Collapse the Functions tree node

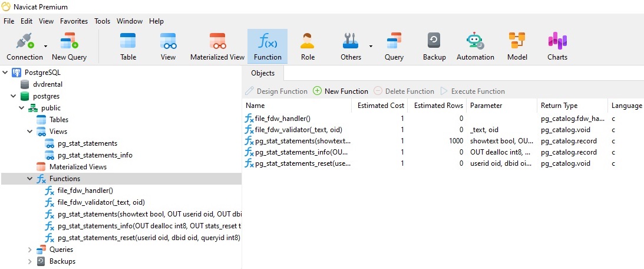pyautogui.click(x=30, y=179)
